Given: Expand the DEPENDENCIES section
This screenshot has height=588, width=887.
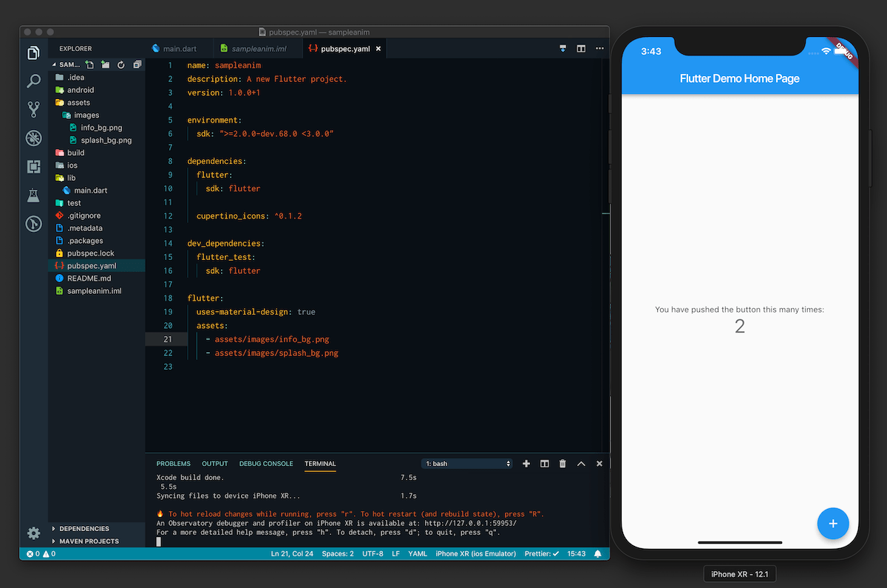Looking at the screenshot, I should (x=84, y=529).
